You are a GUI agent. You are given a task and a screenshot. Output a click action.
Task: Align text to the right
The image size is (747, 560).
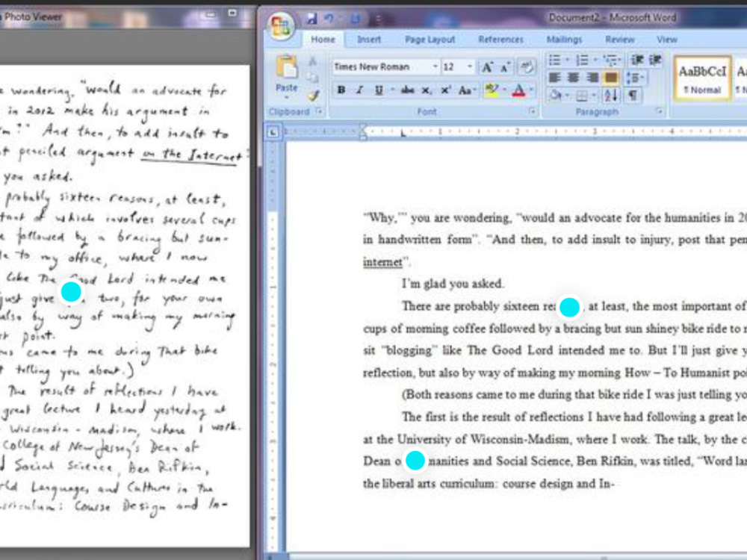coord(592,77)
